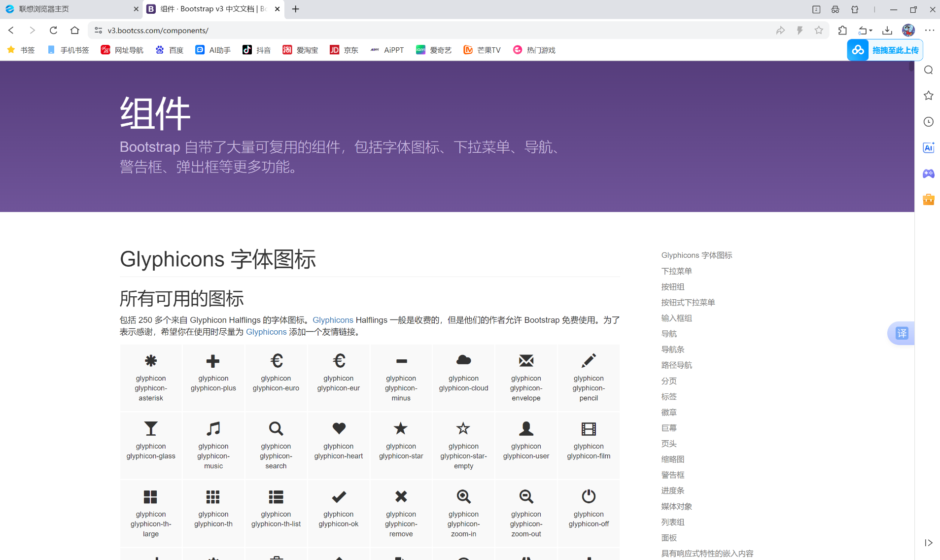Click the glyphicon-off power icon
The height and width of the screenshot is (560, 940).
pos(589,496)
